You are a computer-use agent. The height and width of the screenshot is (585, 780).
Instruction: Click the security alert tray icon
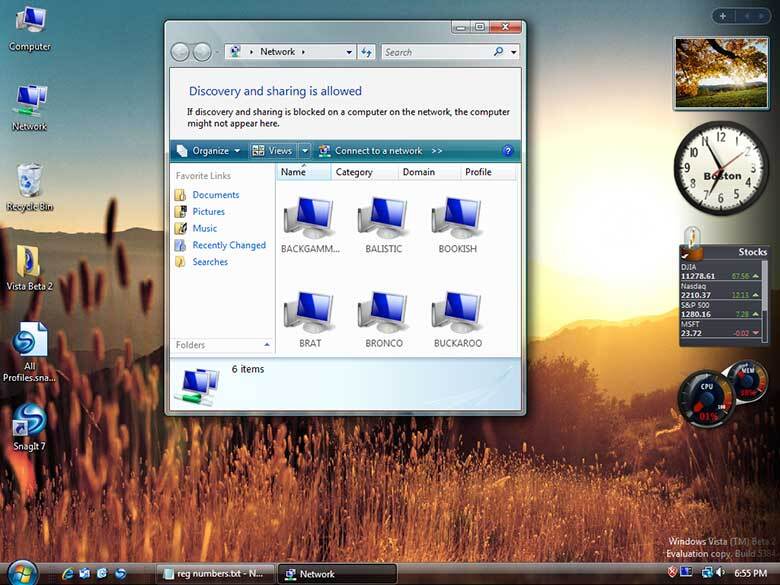[672, 572]
